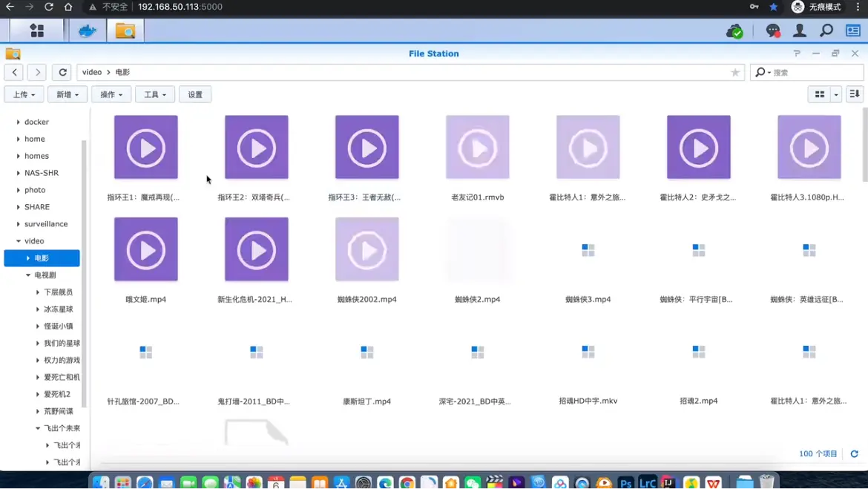Open the DSM main menu grid icon
The height and width of the screenshot is (489, 868).
click(36, 30)
